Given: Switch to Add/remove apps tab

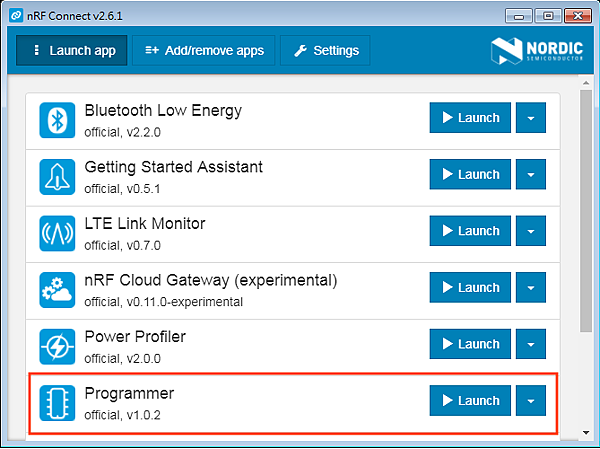Looking at the screenshot, I should click(204, 50).
